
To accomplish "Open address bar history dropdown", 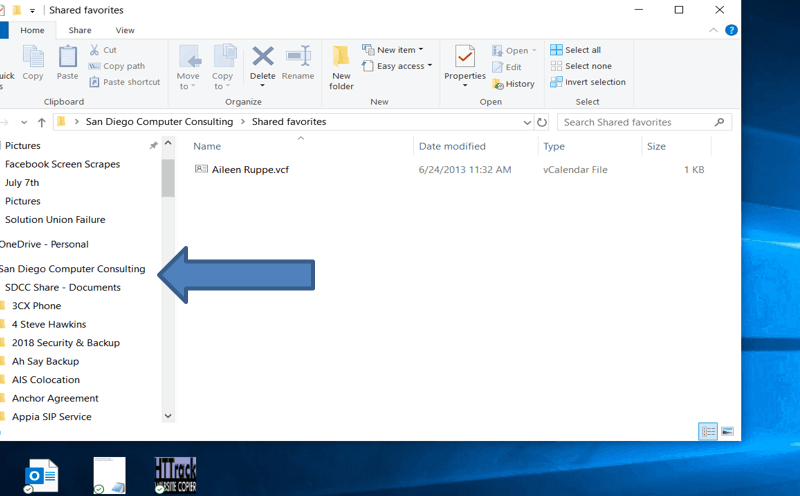I will tap(527, 122).
